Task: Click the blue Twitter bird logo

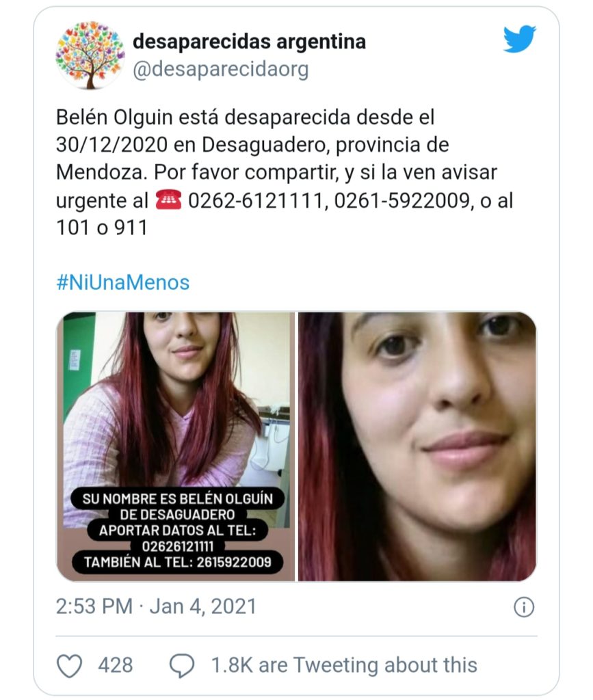Action: tap(519, 39)
